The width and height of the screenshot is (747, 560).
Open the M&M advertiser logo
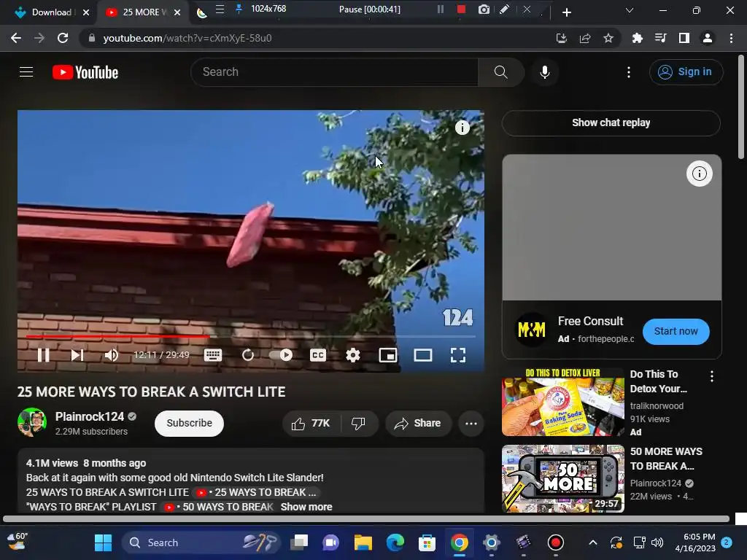(x=531, y=329)
